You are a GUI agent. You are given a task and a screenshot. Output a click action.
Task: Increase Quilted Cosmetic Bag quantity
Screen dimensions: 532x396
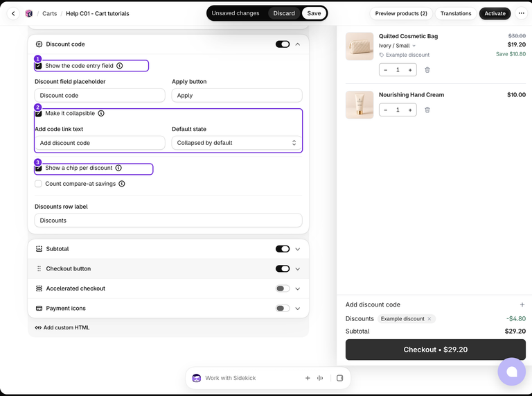(x=410, y=70)
